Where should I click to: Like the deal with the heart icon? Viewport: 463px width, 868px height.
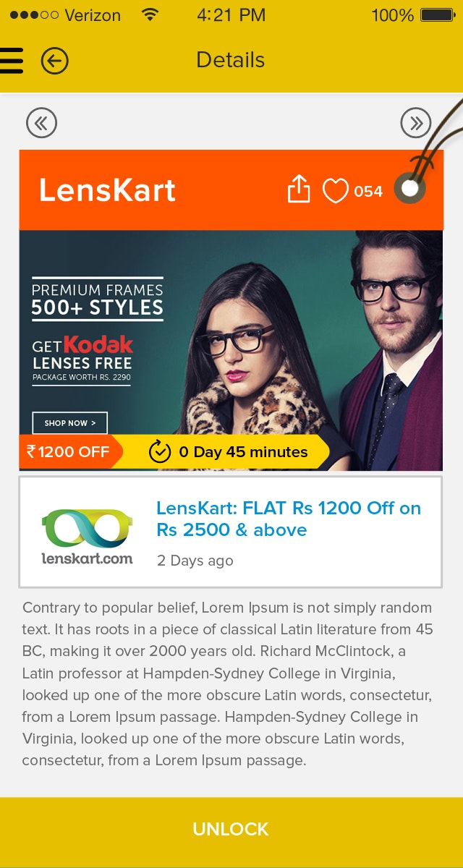click(335, 191)
